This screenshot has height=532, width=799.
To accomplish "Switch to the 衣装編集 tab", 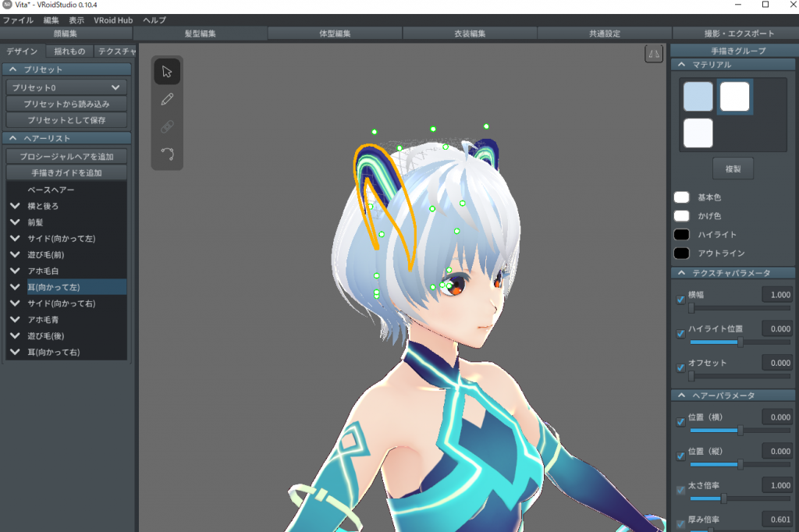I will click(x=470, y=34).
